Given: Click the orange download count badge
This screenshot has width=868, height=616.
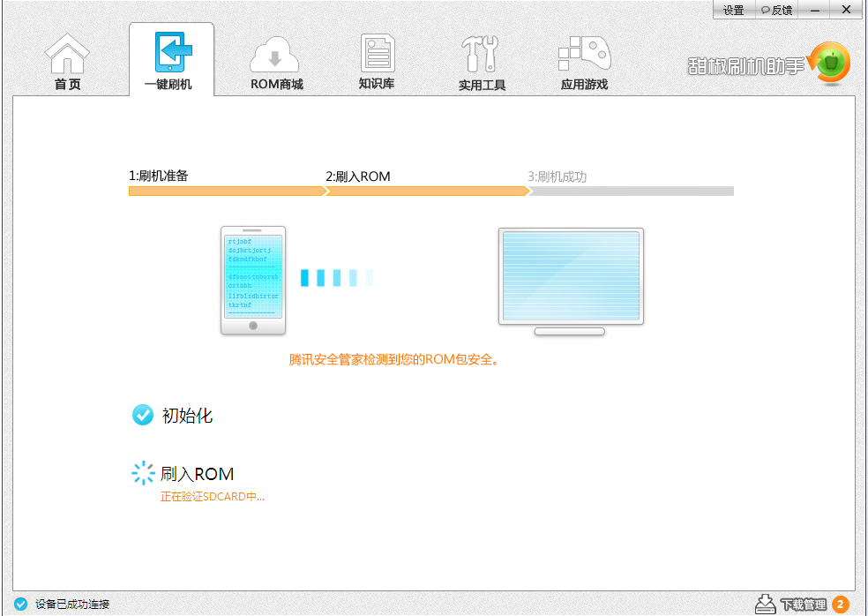Looking at the screenshot, I should click(x=841, y=605).
